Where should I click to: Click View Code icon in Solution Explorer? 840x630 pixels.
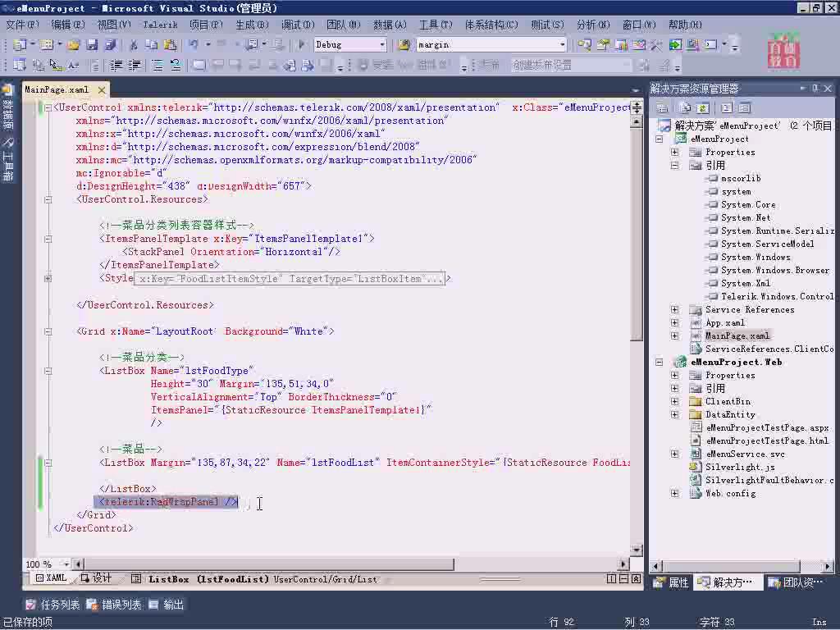[727, 108]
